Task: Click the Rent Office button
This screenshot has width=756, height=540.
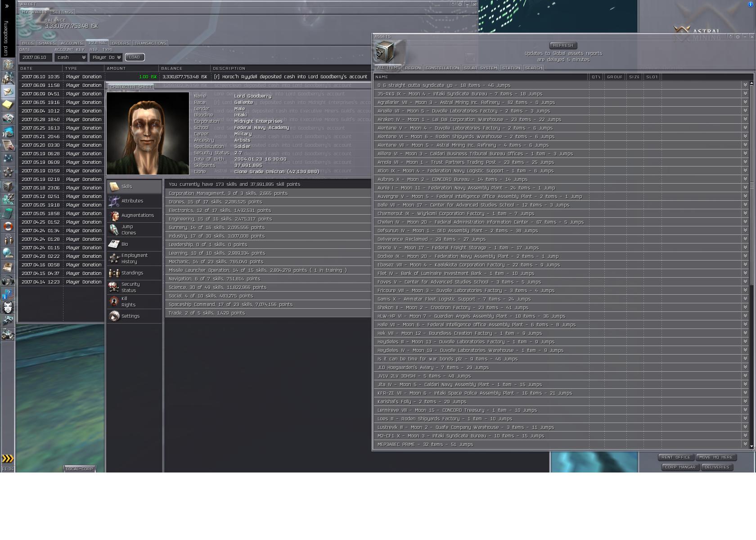Action: pyautogui.click(x=676, y=457)
